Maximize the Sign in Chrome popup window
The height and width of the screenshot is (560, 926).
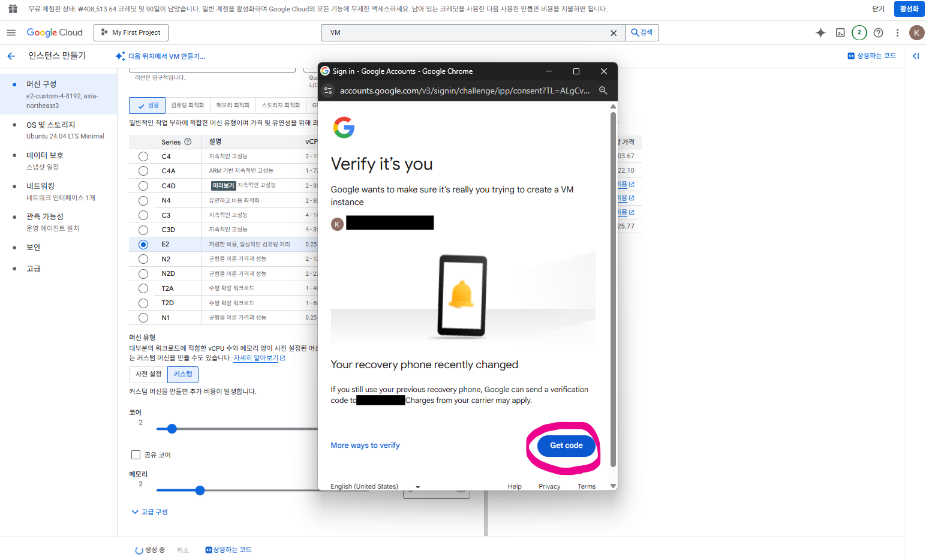click(576, 71)
